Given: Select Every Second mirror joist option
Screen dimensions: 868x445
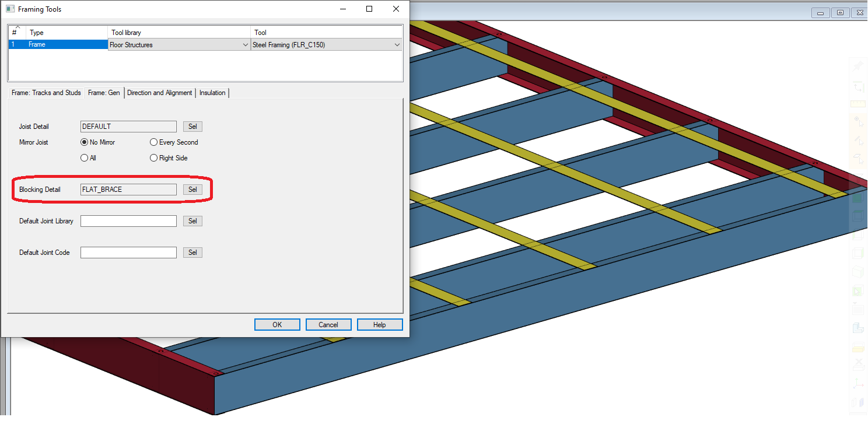Looking at the screenshot, I should pos(154,142).
